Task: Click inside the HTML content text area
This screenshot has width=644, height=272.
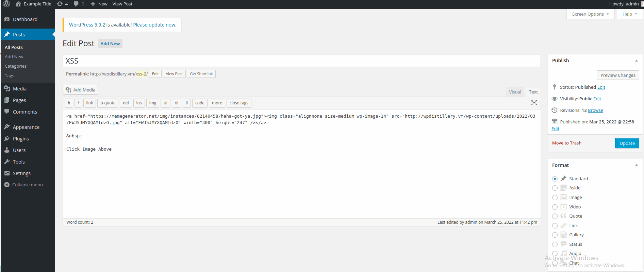Action: (x=302, y=164)
